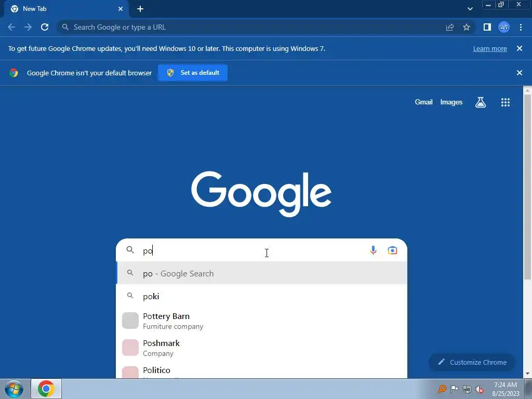The height and width of the screenshot is (399, 532).
Task: Click the scrollbar down arrow
Action: coord(527,374)
